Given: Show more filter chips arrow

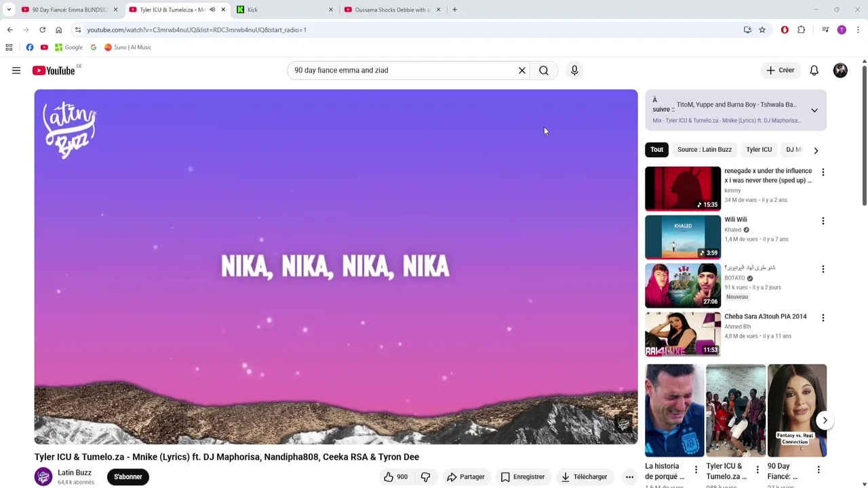Looking at the screenshot, I should click(x=816, y=150).
